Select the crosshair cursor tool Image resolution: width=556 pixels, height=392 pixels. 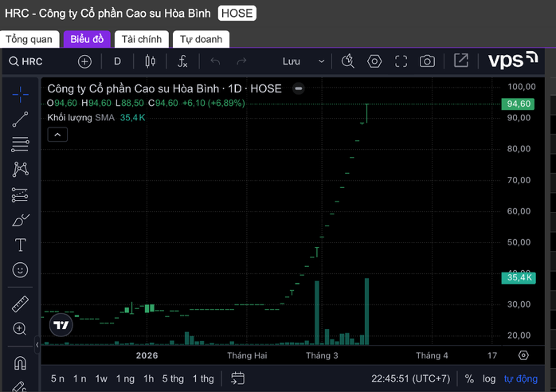(21, 94)
